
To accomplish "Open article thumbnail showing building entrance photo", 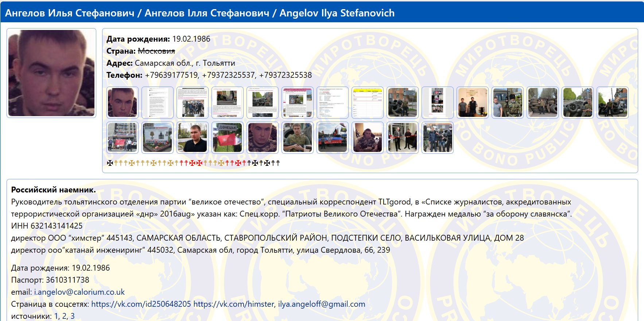I will pos(228,103).
